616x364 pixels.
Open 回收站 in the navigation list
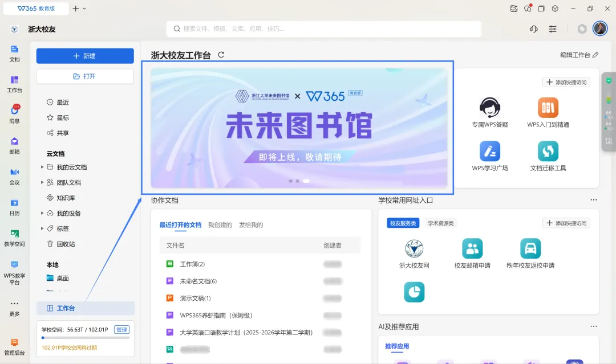pos(61,244)
